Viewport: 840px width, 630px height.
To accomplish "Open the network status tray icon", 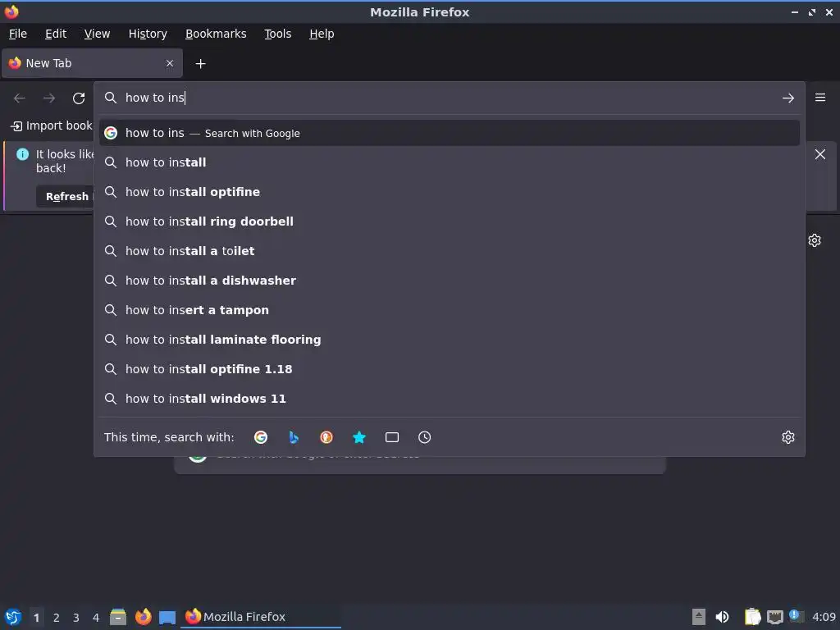I will pyautogui.click(x=775, y=617).
